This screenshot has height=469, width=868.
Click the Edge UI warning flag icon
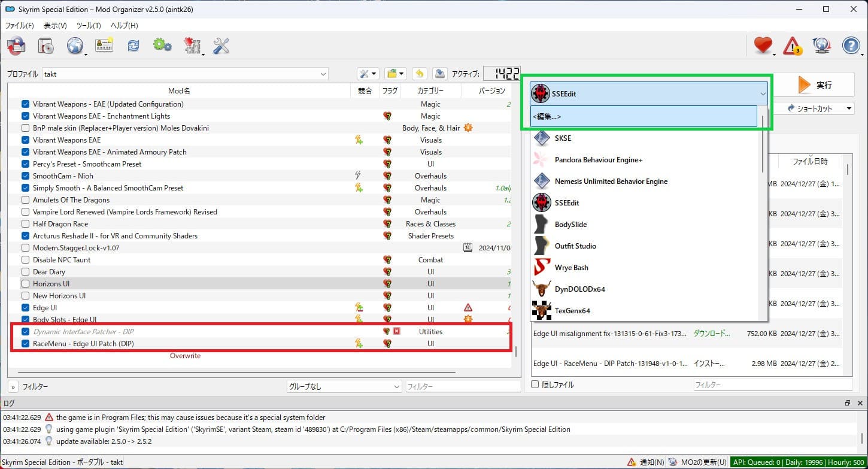click(468, 308)
